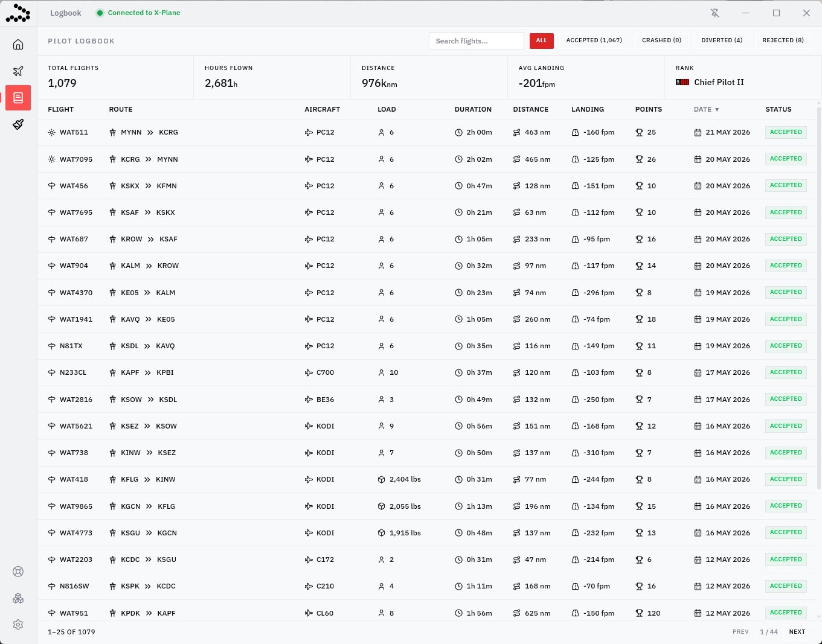Image resolution: width=822 pixels, height=644 pixels.
Task: Sort by the FLIGHT column header
Action: click(x=60, y=110)
